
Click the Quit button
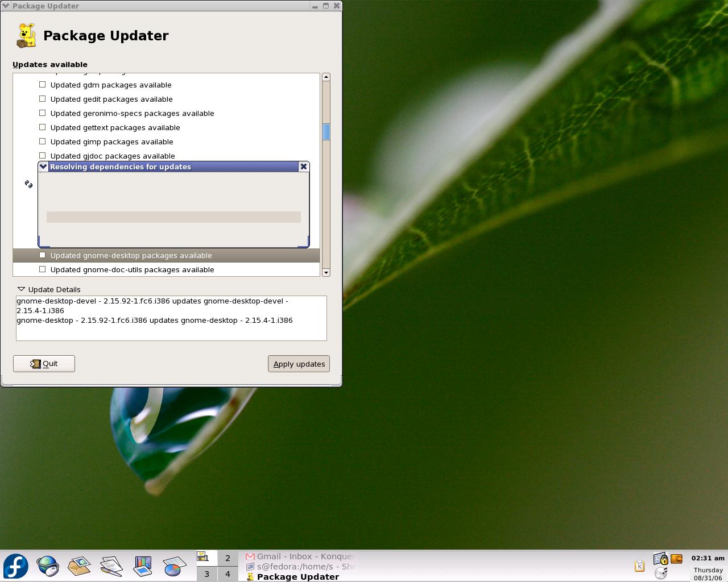(44, 364)
